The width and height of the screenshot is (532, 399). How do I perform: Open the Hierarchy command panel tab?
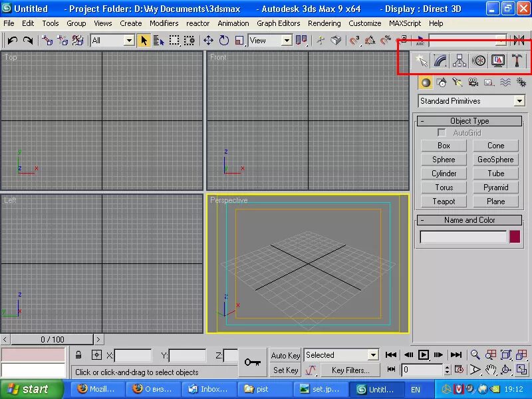point(459,61)
